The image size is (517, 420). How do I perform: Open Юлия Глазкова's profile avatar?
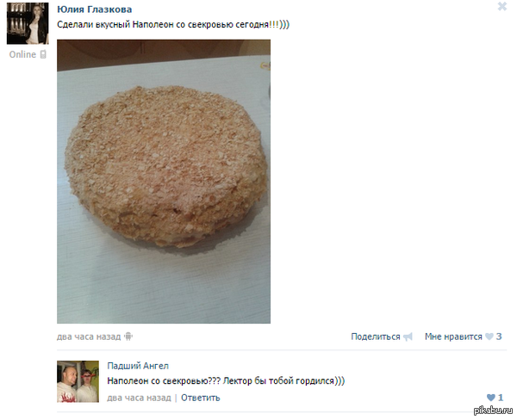tap(28, 23)
